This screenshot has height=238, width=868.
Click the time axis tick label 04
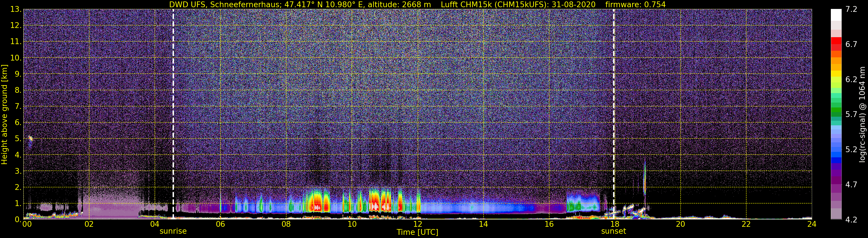pos(154,224)
